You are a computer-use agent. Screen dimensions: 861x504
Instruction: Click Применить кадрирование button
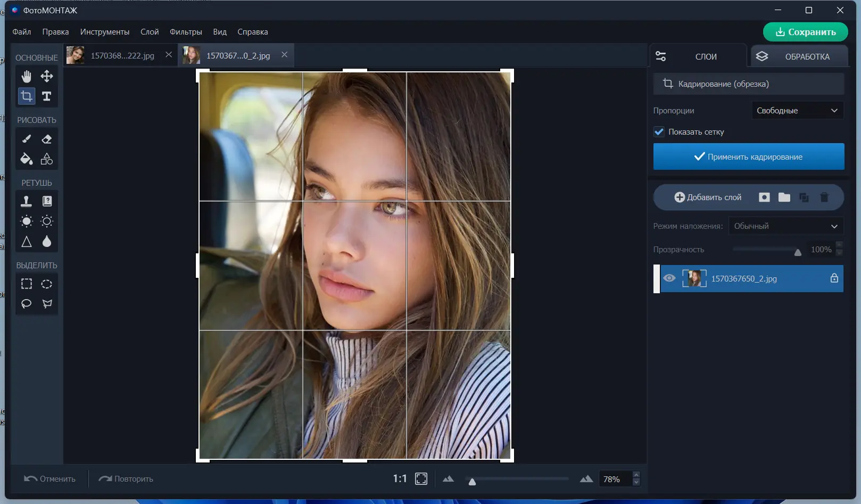(x=749, y=157)
